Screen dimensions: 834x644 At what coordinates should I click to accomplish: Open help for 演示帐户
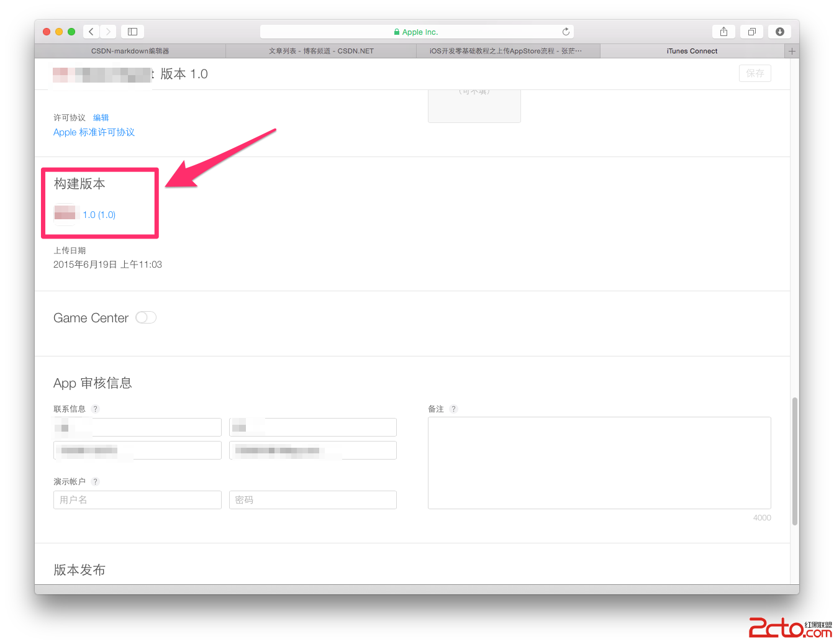[x=95, y=481]
